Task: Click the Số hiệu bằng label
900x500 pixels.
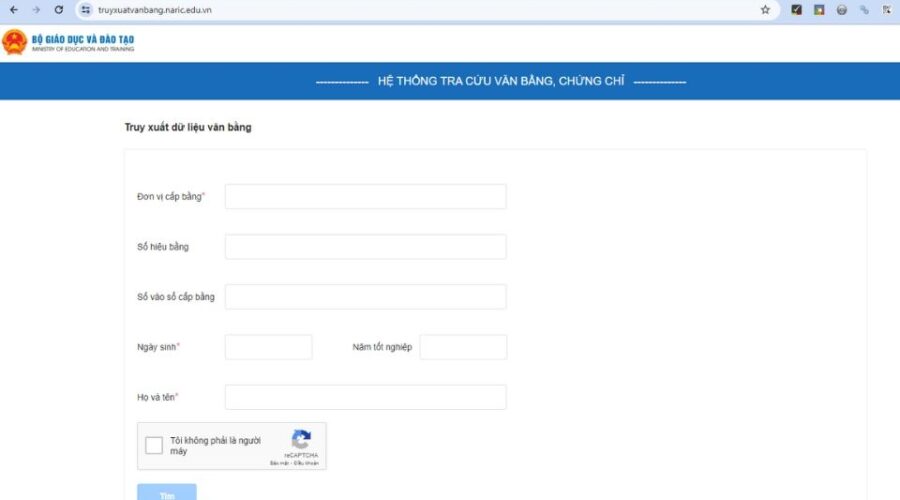Action: pyautogui.click(x=162, y=247)
